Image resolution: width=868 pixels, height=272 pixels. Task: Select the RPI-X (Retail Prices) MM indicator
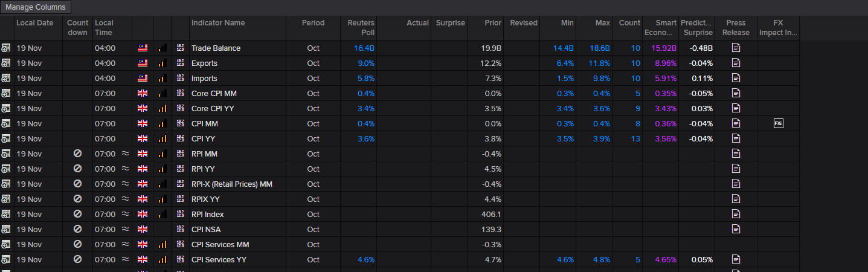coord(231,184)
